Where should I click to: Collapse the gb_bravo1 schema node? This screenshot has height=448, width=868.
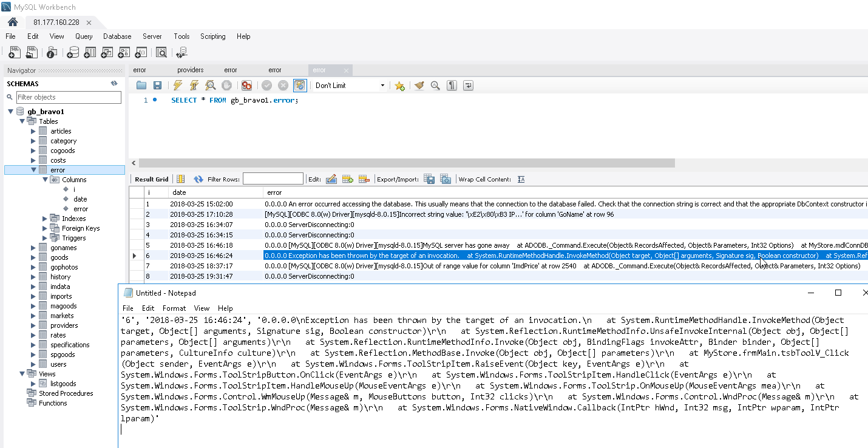12,112
